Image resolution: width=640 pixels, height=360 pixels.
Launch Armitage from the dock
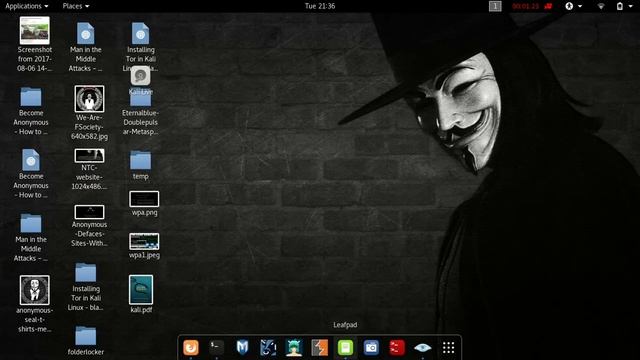click(268, 348)
